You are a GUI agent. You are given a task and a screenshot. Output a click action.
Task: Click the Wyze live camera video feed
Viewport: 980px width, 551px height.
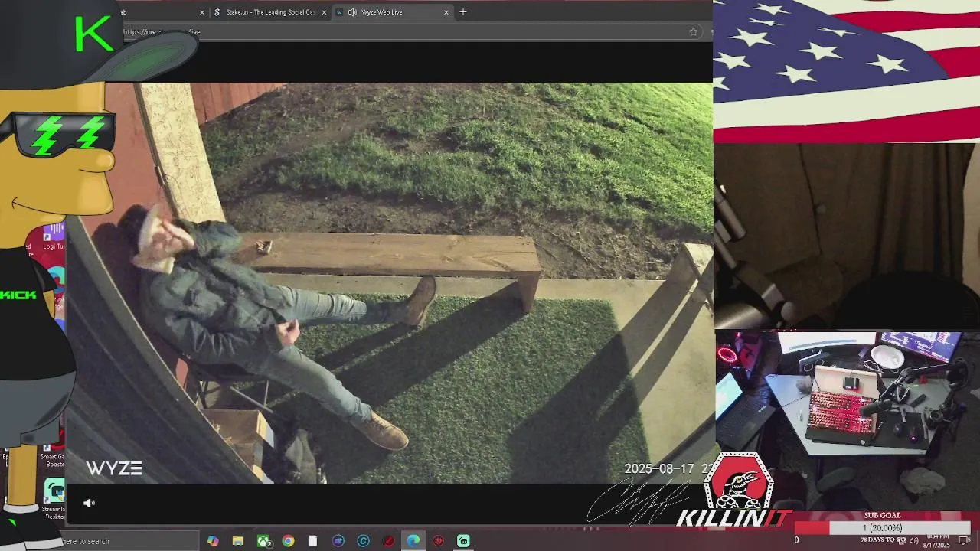[x=389, y=282]
